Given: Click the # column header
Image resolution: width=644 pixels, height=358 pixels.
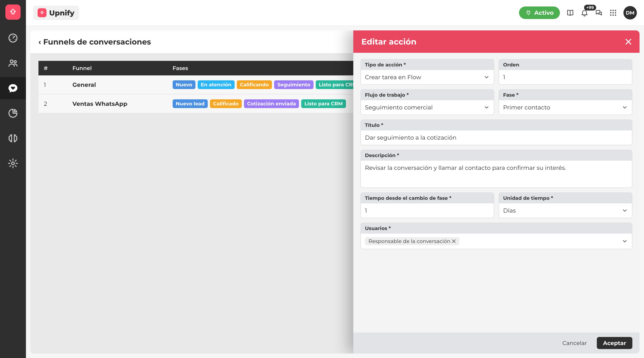Looking at the screenshot, I should point(45,68).
